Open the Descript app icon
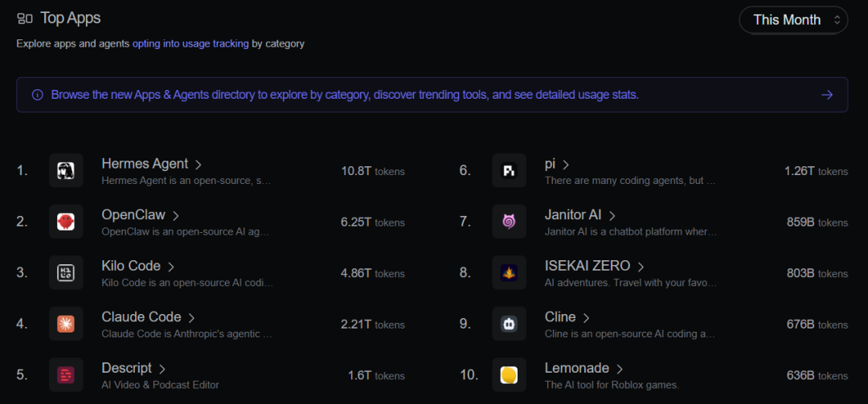Viewport: 868px width, 404px height. click(x=66, y=375)
